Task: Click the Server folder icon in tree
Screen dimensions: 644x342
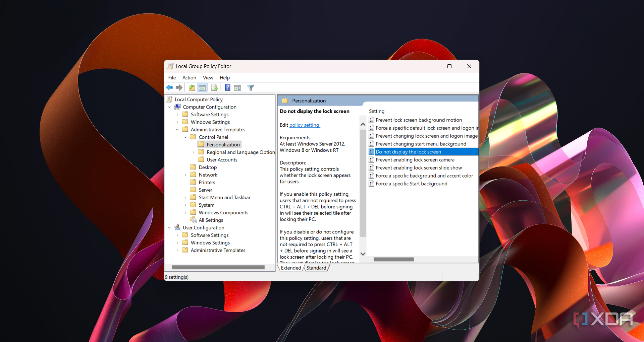Action: (193, 190)
